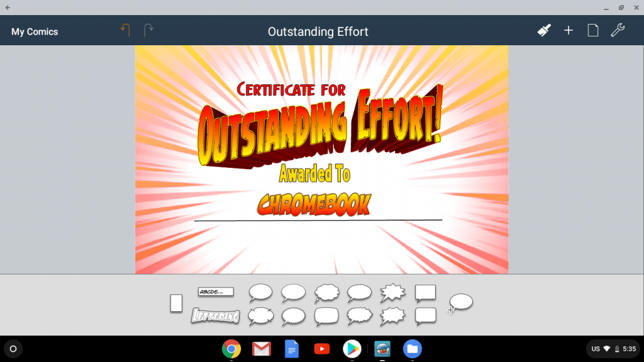644x362 pixels.
Task: Choose the scalloped-edge oval balloon
Action: (293, 317)
